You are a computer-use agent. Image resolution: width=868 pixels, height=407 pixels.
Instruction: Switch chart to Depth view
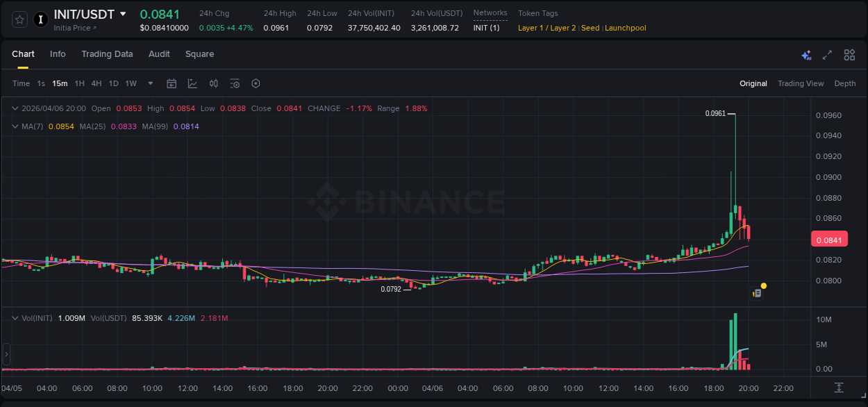click(x=845, y=83)
